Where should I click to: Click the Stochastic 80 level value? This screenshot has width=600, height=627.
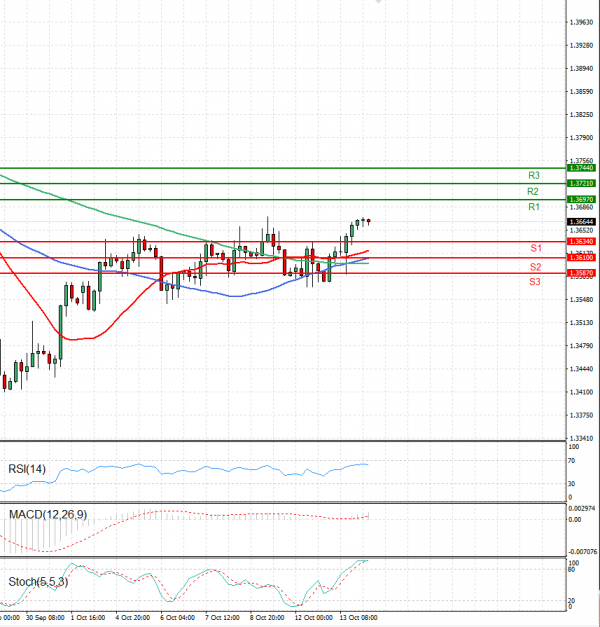tap(572, 570)
